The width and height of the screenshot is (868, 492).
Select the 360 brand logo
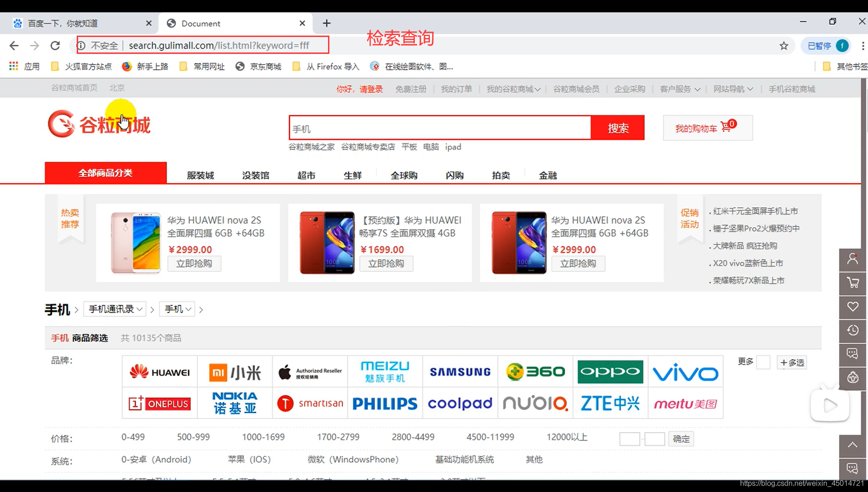(535, 372)
